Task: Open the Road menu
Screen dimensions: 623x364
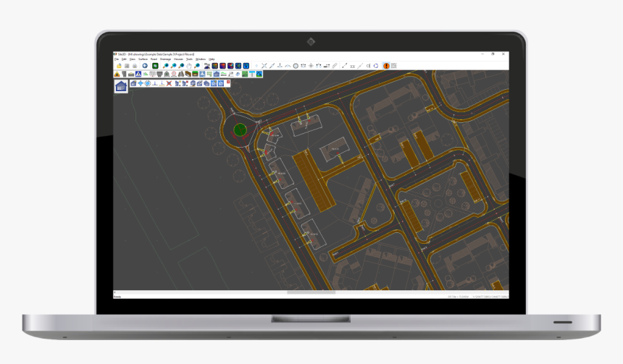Action: 154,59
